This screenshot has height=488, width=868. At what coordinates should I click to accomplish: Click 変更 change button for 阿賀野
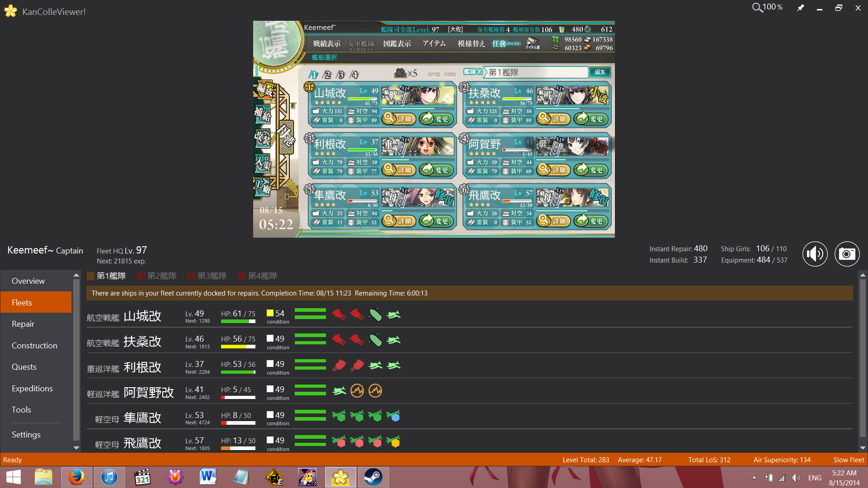click(591, 170)
